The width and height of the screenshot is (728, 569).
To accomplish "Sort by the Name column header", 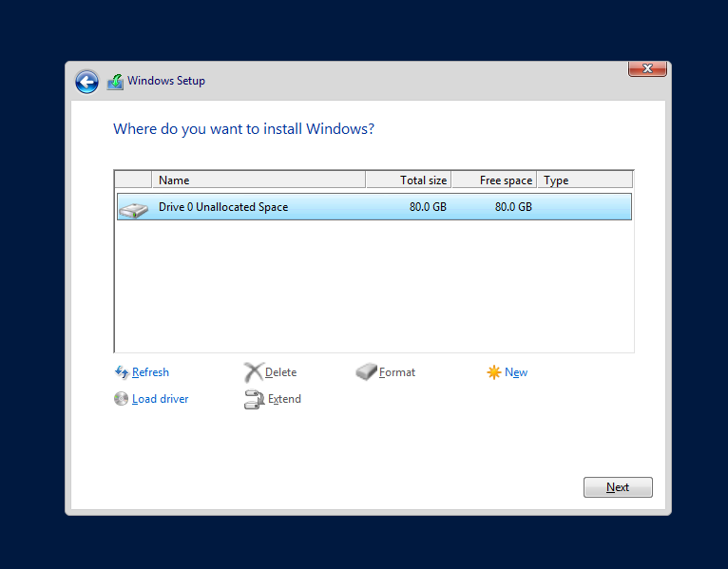I will click(257, 180).
